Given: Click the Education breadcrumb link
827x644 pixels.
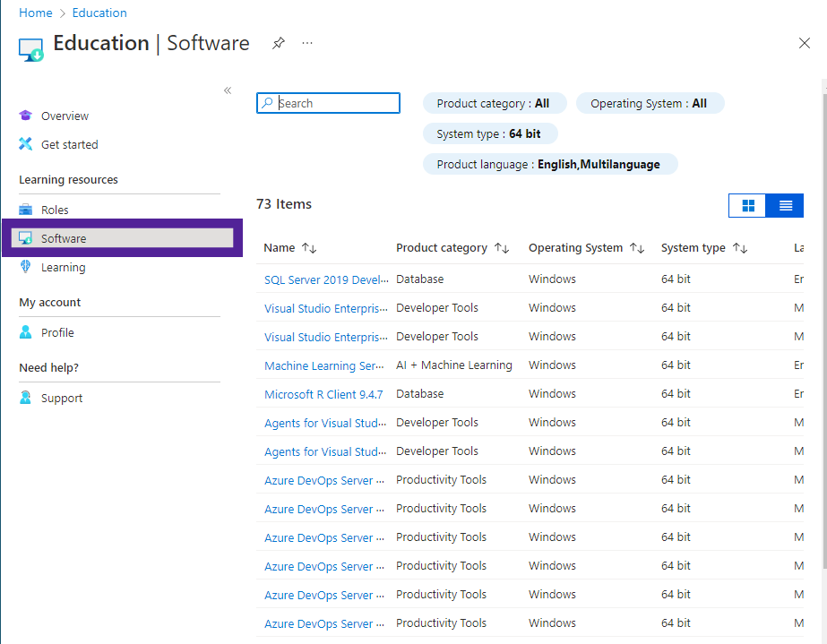Looking at the screenshot, I should (x=99, y=13).
